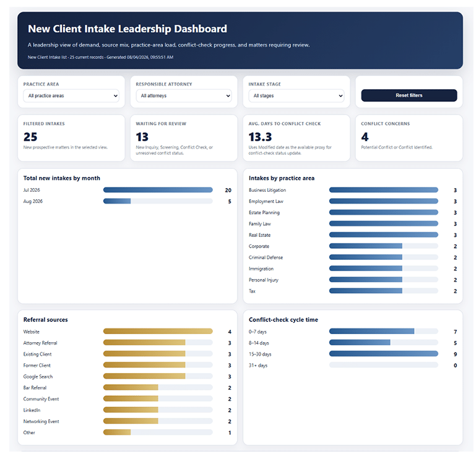The image size is (476, 464).
Task: Select the Filtered Intakes card showing 25
Action: (71, 138)
